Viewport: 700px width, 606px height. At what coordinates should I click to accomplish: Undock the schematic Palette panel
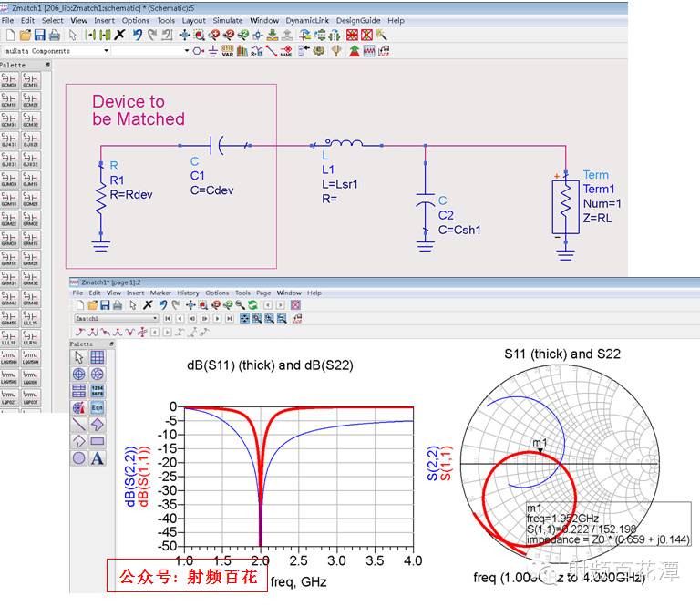tap(47, 65)
